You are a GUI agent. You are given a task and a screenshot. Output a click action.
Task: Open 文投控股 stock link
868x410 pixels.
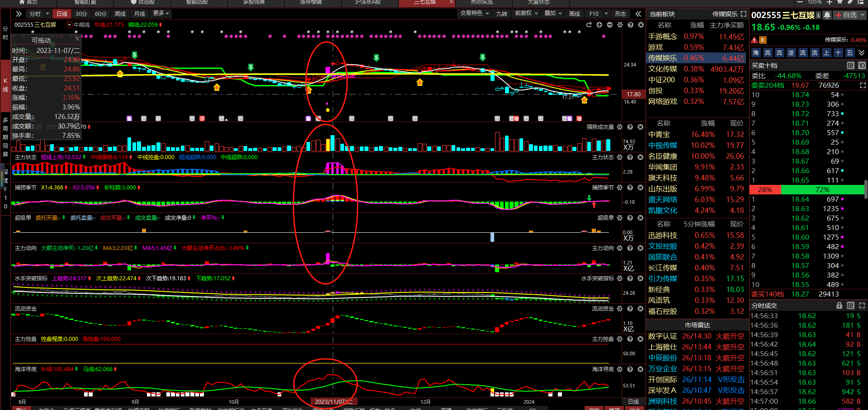663,246
